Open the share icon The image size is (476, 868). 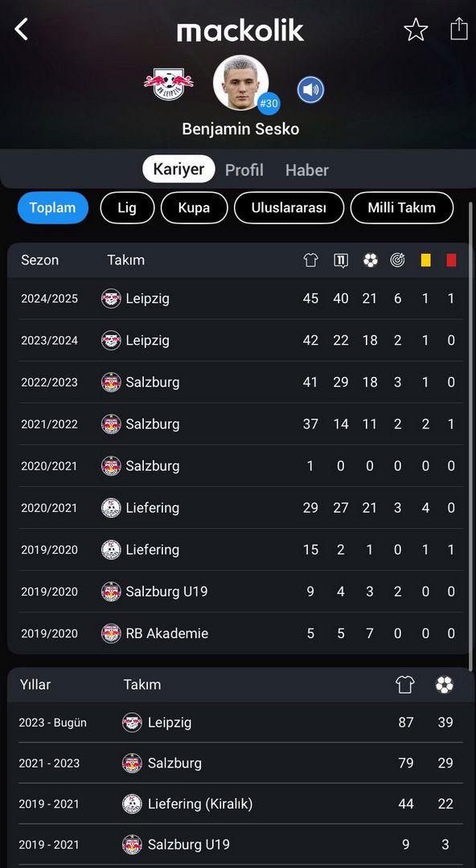coord(459,28)
